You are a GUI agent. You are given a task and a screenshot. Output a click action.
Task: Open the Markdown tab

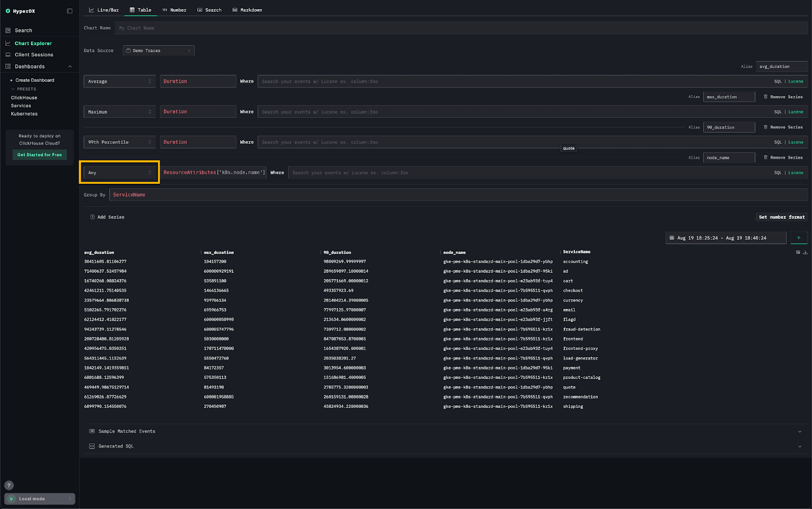(x=247, y=10)
